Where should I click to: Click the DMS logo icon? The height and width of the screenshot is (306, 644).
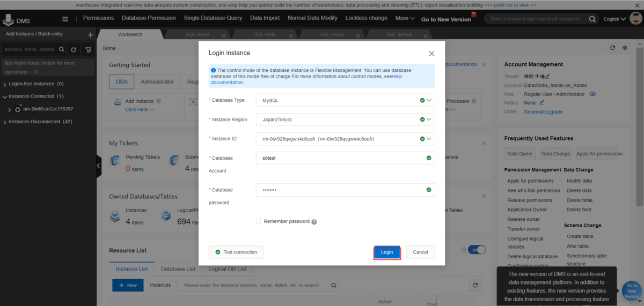[x=8, y=20]
